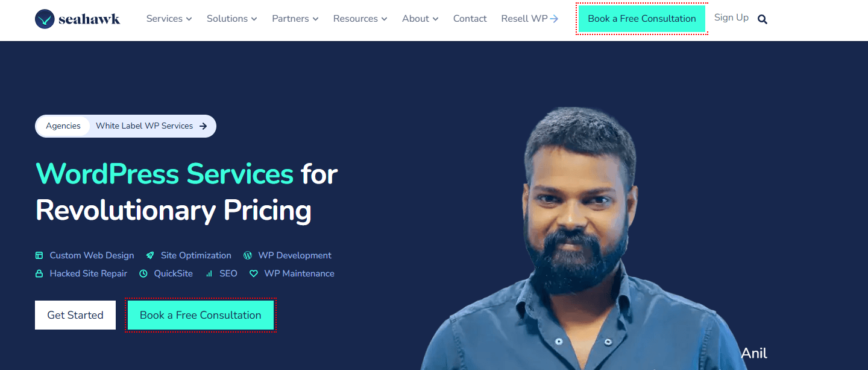868x370 pixels.
Task: Expand the Partners dropdown menu
Action: coord(295,19)
